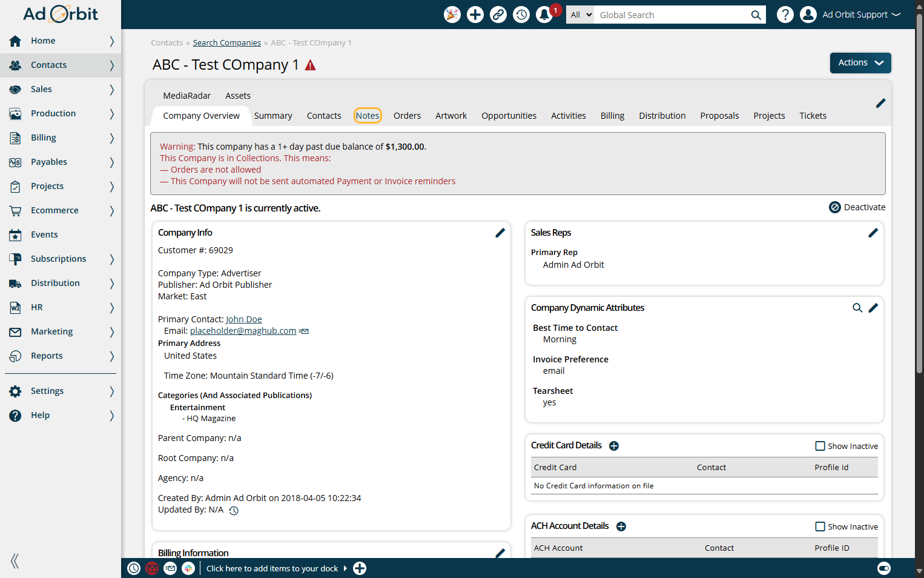The image size is (924, 578).
Task: Open recent history clock icon in header
Action: pos(521,15)
